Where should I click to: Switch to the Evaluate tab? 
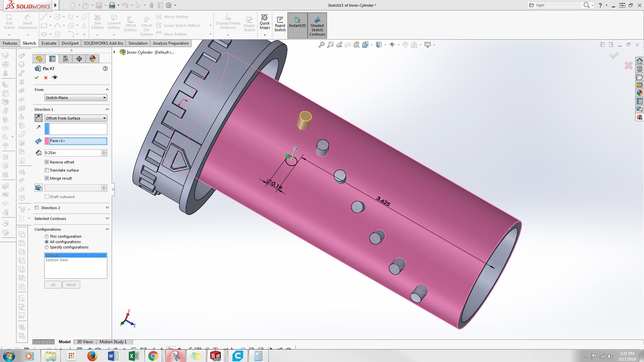(x=49, y=43)
